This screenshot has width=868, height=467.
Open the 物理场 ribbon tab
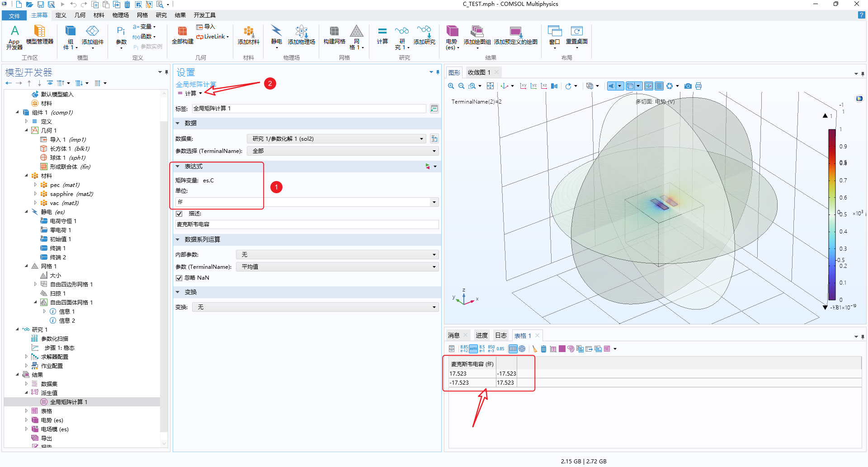pyautogui.click(x=120, y=15)
